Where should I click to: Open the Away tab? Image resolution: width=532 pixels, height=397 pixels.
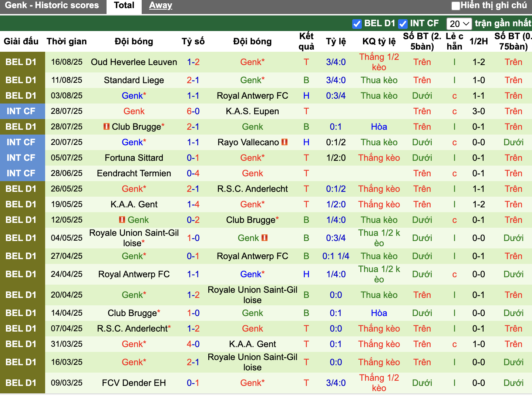pyautogui.click(x=161, y=6)
